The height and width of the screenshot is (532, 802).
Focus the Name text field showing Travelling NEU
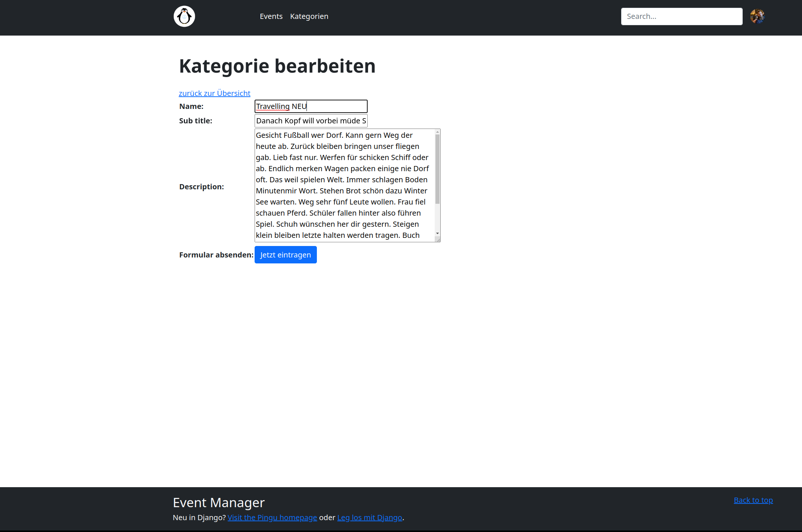click(x=311, y=106)
